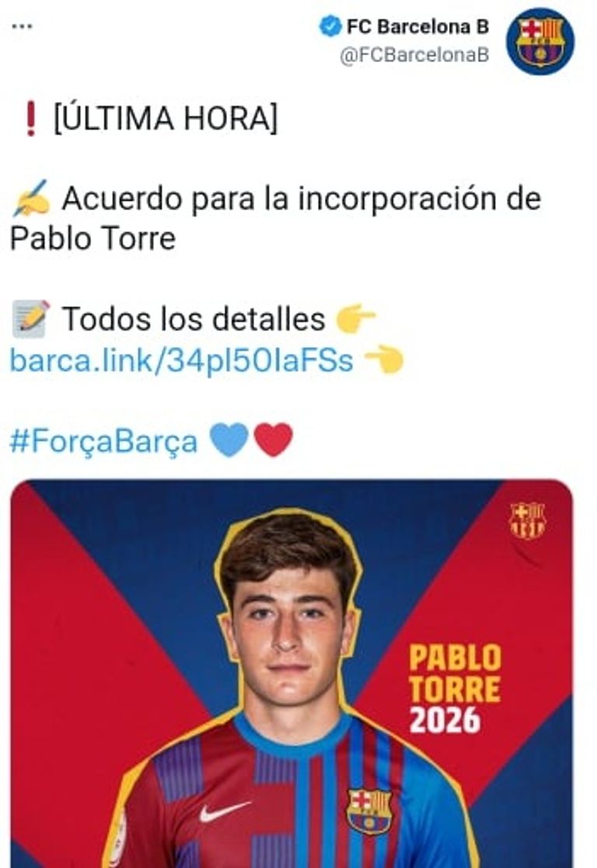Click the Nike swoosh on the jersey
This screenshot has height=868, width=597.
pos(224,811)
